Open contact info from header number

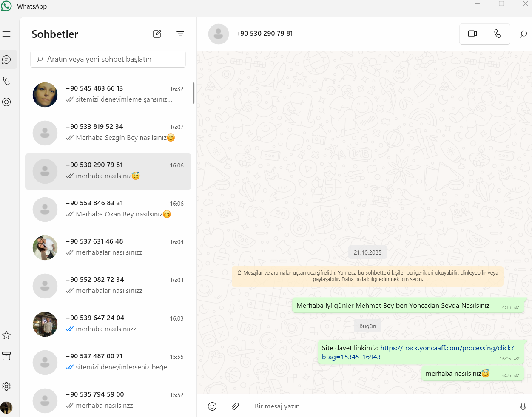point(265,34)
